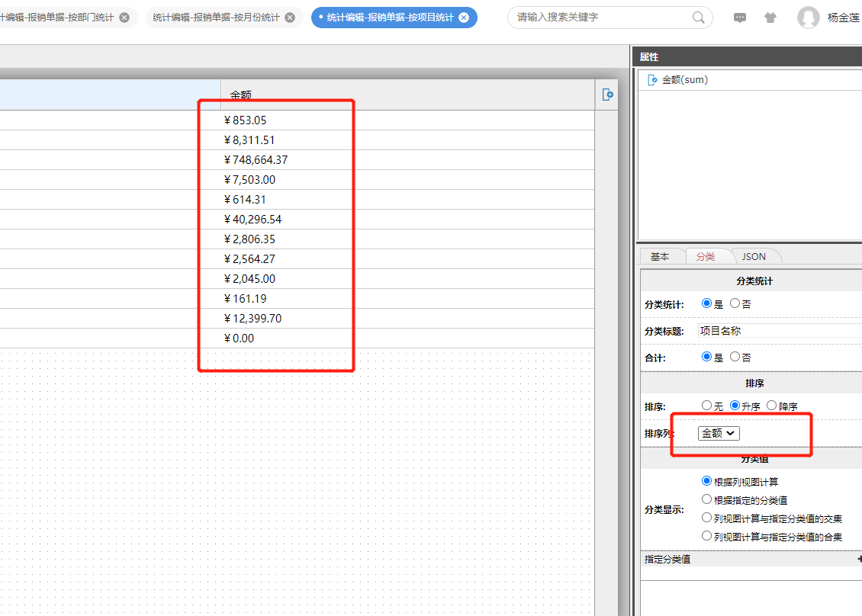Edit the 分类标题 field 项目名称

coord(780,331)
